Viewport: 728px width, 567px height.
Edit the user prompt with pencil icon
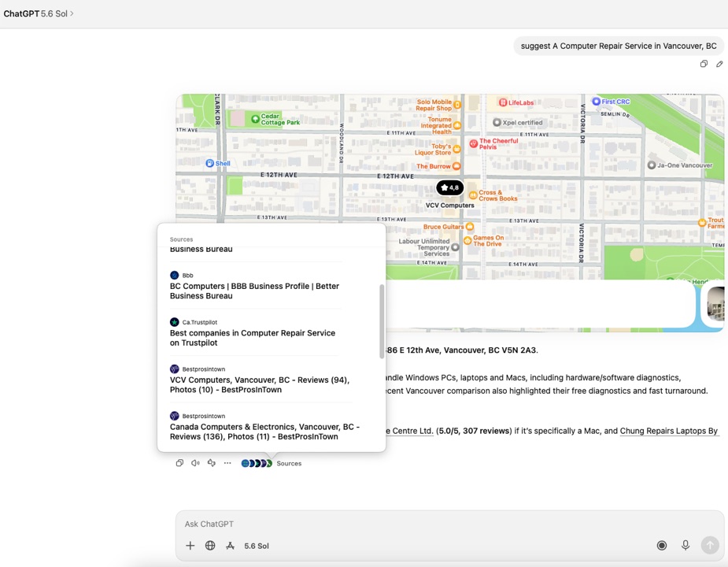[x=719, y=64]
